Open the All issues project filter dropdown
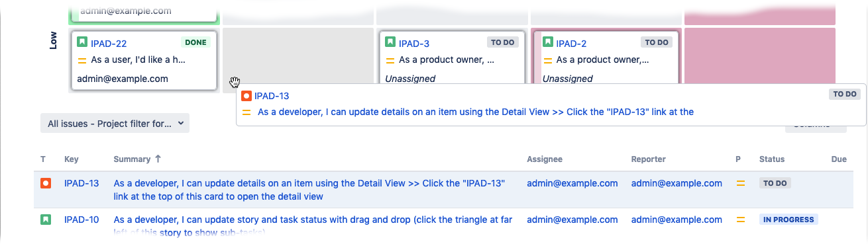 [115, 123]
